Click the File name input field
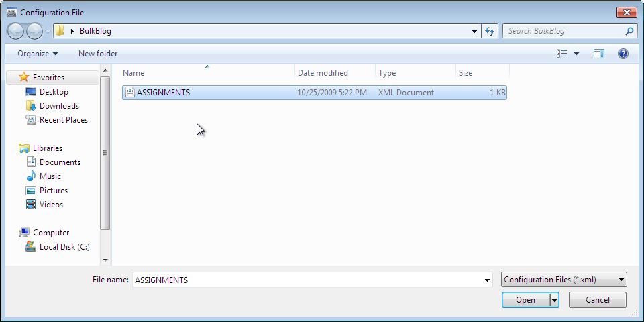This screenshot has height=322, width=644. click(312, 280)
